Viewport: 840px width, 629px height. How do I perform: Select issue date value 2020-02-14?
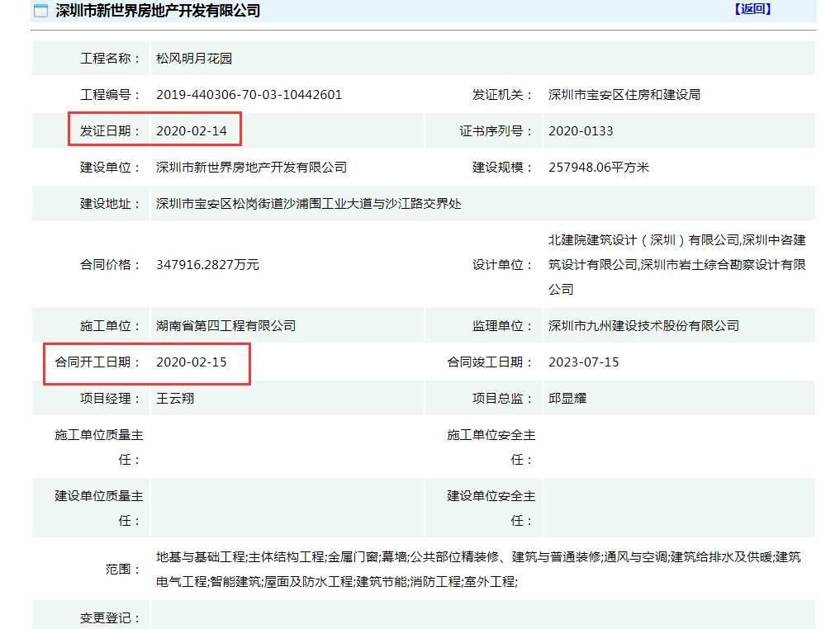pos(192,131)
